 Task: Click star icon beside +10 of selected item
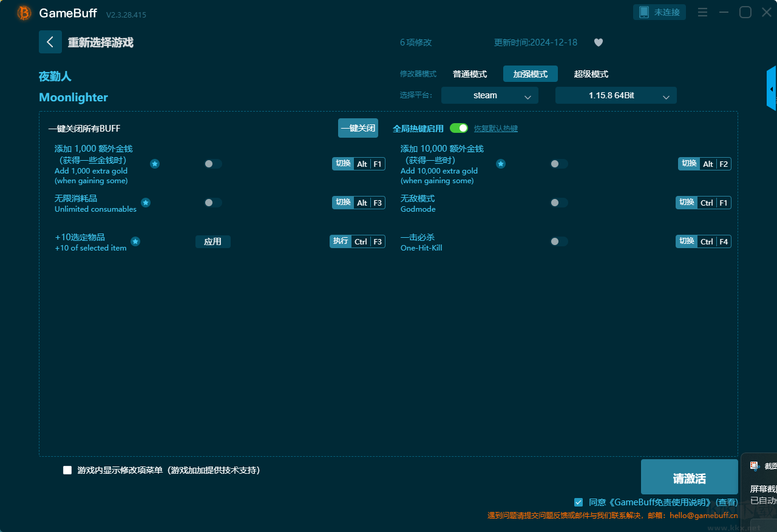(135, 241)
